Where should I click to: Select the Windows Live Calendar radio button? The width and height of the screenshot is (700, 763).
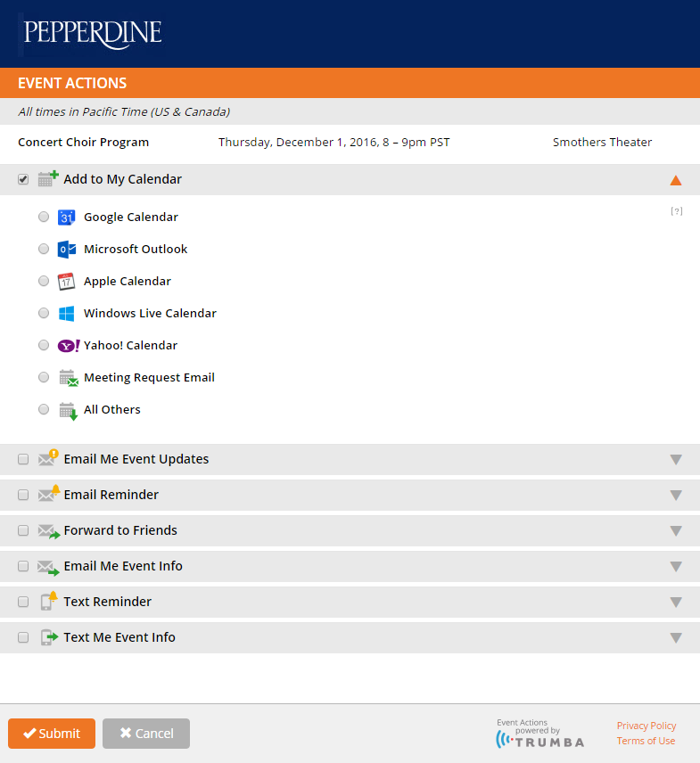point(44,313)
